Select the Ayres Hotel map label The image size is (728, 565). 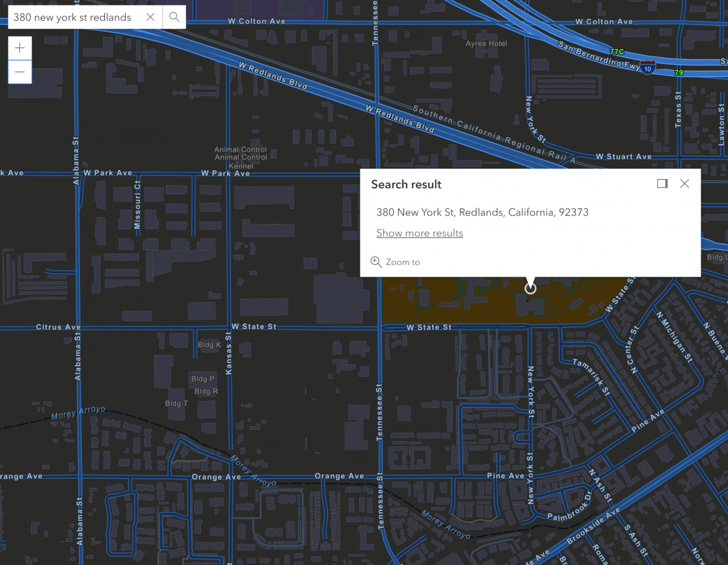coord(486,44)
